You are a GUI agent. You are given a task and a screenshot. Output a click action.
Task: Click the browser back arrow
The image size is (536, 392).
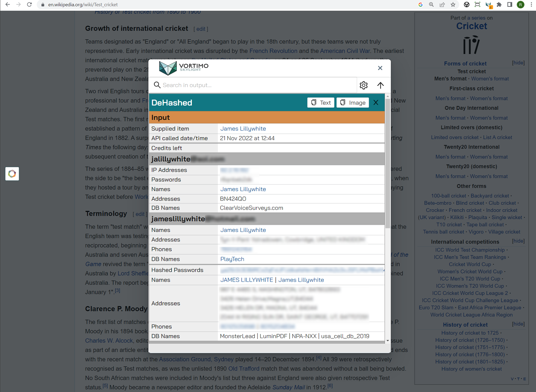point(7,4)
